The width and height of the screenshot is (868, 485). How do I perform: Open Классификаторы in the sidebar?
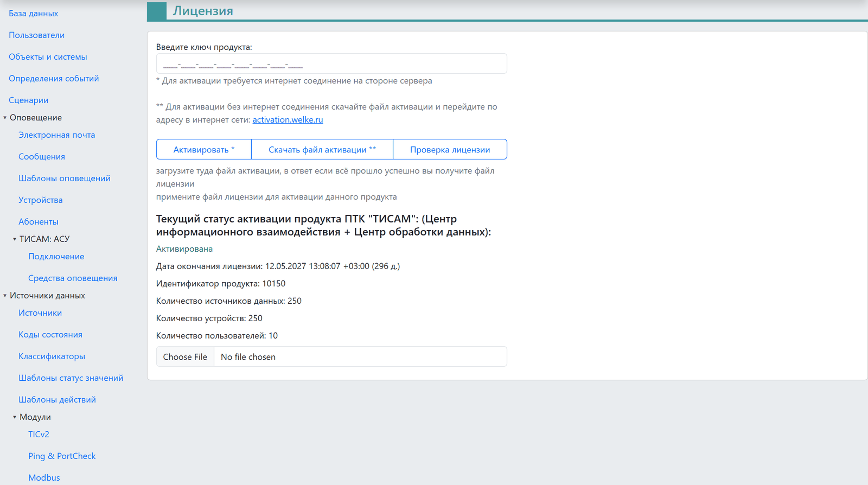click(x=52, y=356)
